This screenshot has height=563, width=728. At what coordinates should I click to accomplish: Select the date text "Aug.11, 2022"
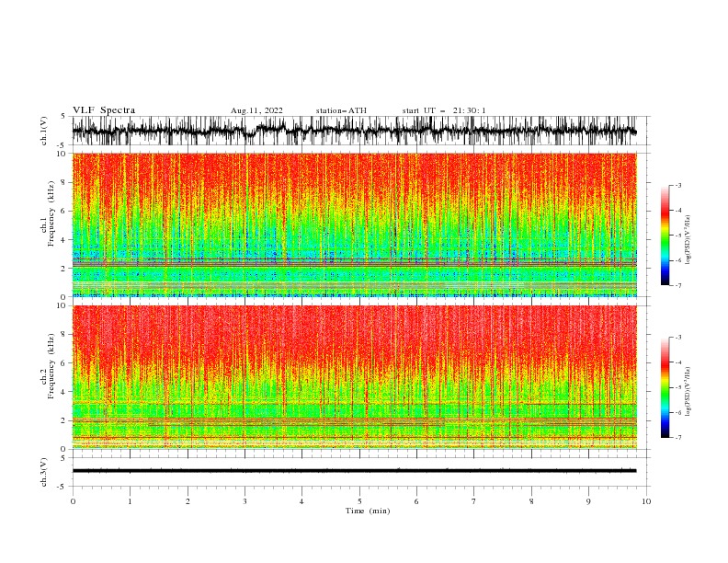tap(256, 110)
